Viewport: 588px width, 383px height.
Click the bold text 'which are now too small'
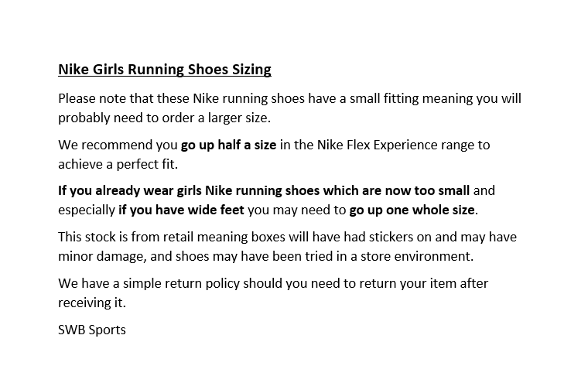click(396, 190)
